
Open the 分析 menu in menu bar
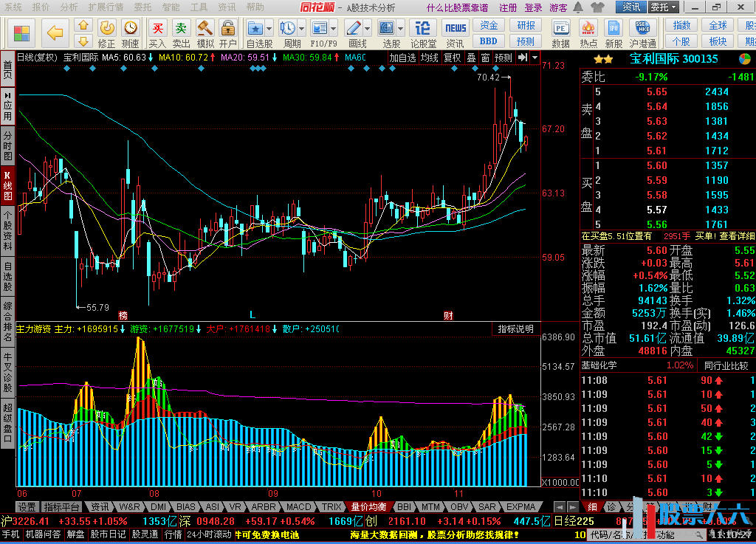[x=69, y=7]
